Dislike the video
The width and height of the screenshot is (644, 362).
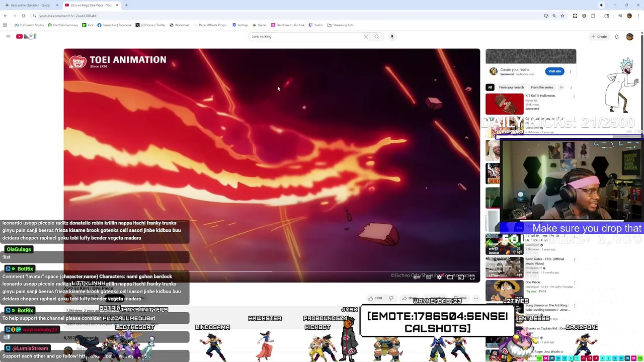tap(391, 298)
